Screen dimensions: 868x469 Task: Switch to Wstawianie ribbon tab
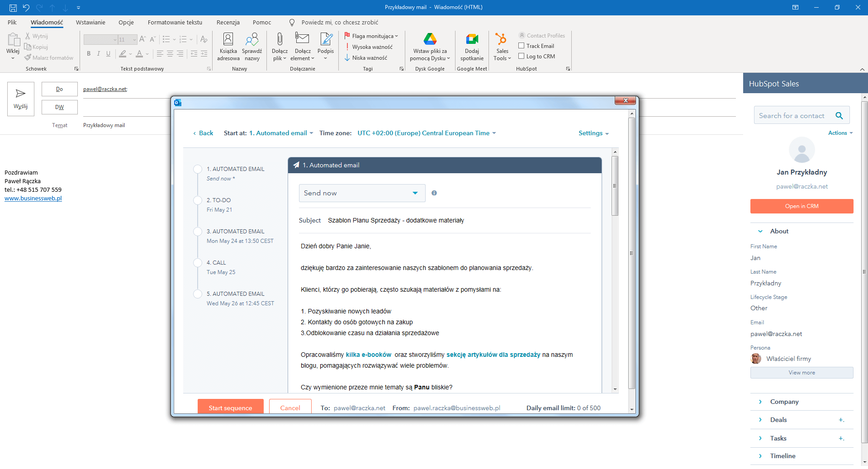(90, 23)
